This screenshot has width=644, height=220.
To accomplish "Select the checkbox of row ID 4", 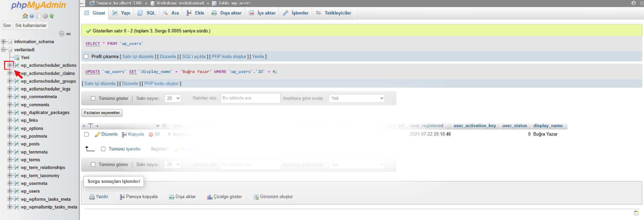I will 87,134.
